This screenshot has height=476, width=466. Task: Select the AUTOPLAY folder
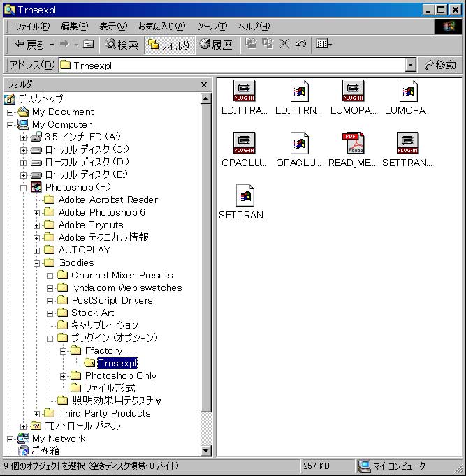tap(84, 250)
